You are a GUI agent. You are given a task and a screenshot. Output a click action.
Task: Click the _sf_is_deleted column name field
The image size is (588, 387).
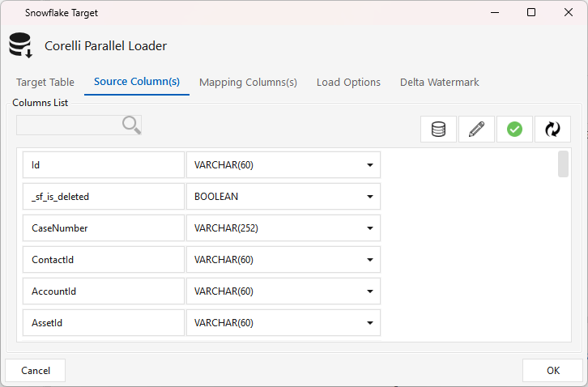pyautogui.click(x=104, y=197)
